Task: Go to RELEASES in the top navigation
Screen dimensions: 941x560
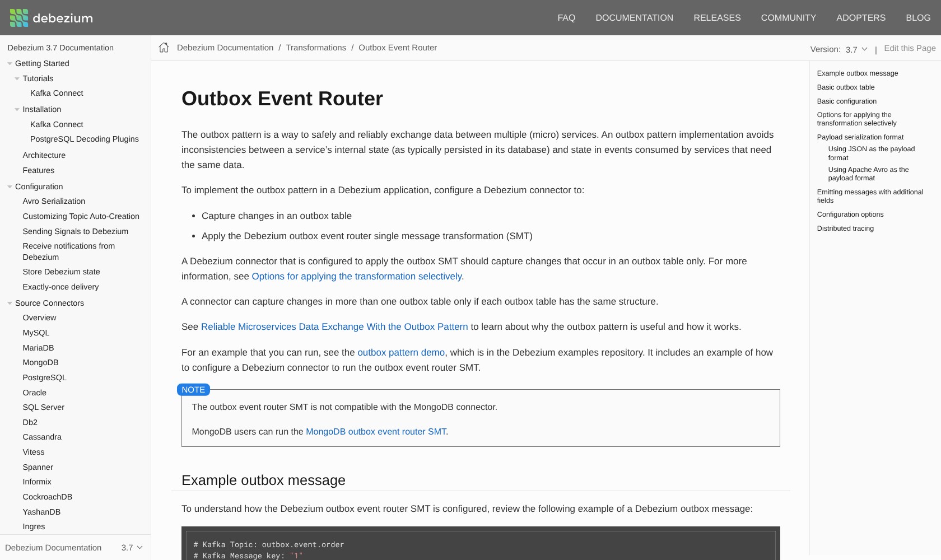Action: click(717, 18)
